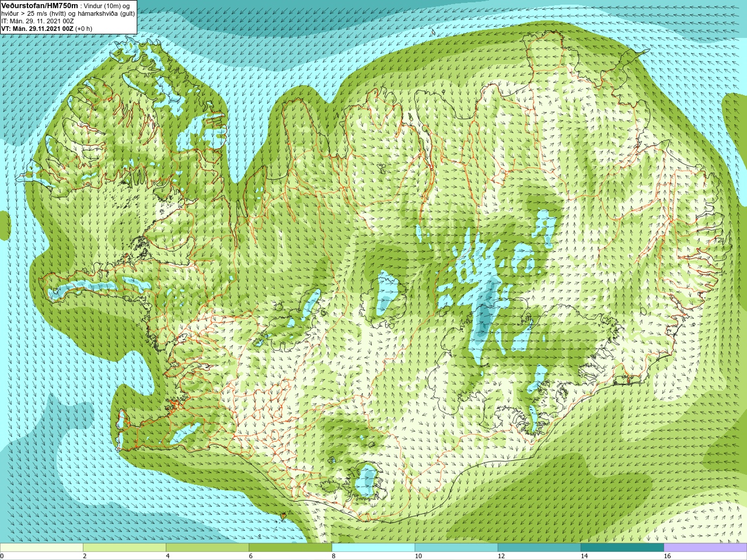Screen dimensions: 747x560
Task: Click the legend value label '16'
Action: [x=668, y=556]
